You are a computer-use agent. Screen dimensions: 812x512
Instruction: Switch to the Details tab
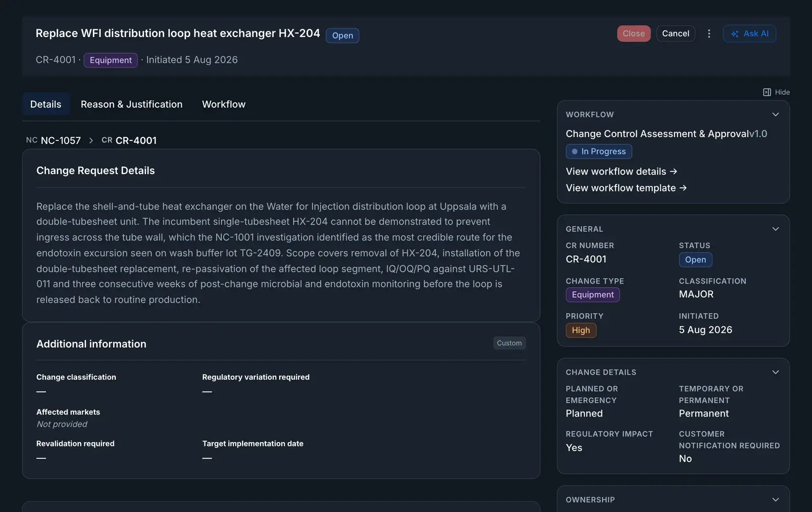tap(46, 104)
